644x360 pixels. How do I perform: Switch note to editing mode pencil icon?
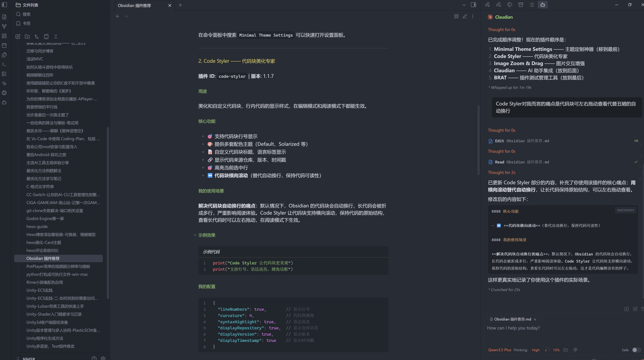click(x=465, y=16)
